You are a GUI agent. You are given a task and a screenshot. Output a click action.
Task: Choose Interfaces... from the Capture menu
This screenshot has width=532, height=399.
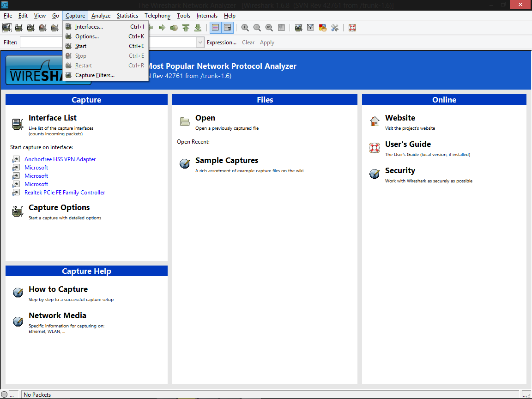105,27
